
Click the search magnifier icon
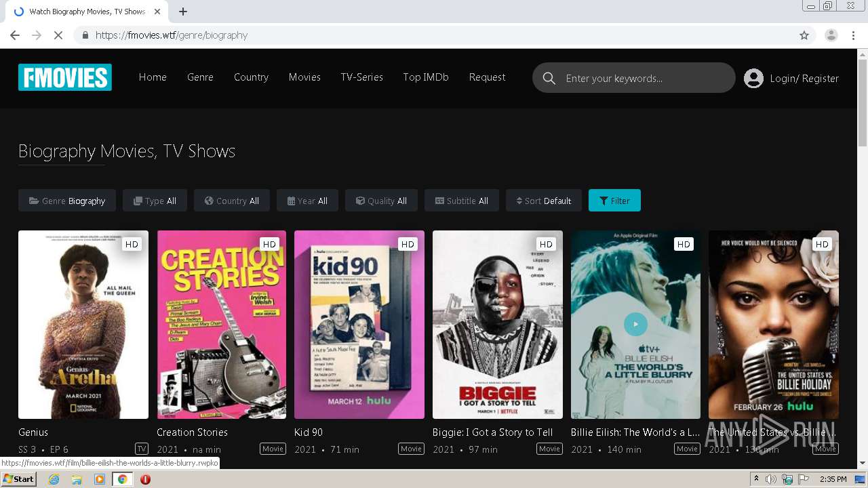549,78
